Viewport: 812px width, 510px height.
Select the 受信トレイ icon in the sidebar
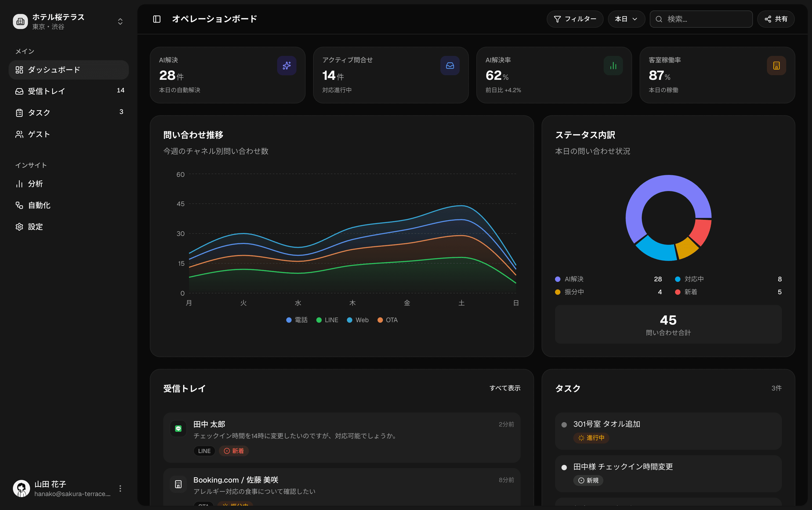19,91
